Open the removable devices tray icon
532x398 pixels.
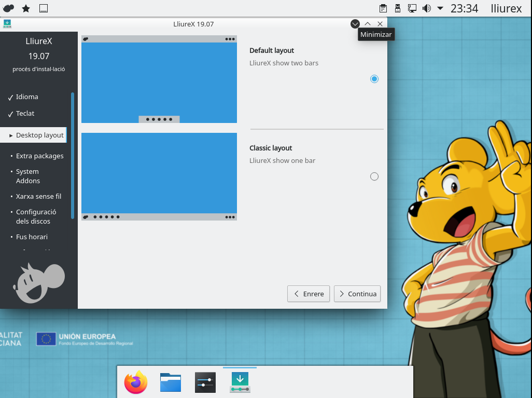[398, 8]
